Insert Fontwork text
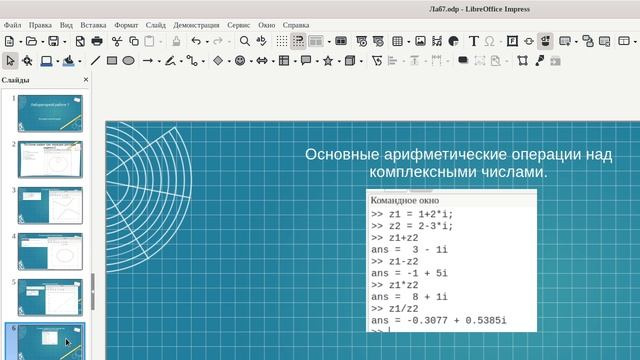The image size is (640, 360). point(512,41)
